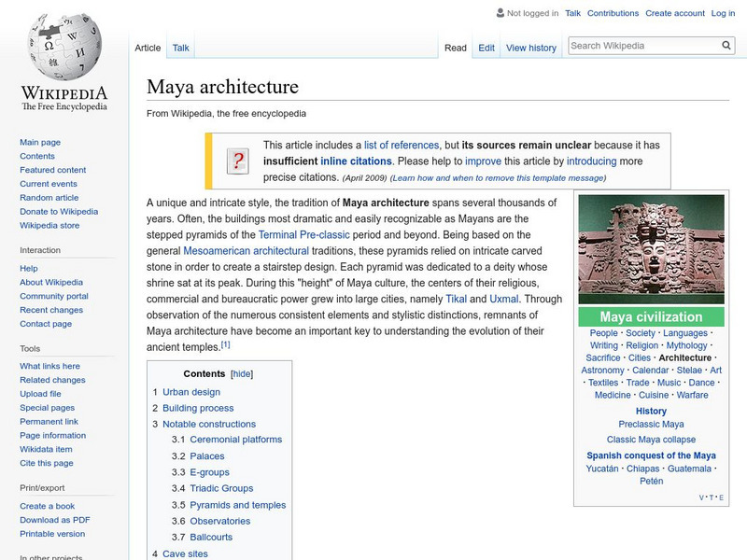The height and width of the screenshot is (560, 747).
Task: Jump to Triadic Groups subsection
Action: (x=221, y=488)
